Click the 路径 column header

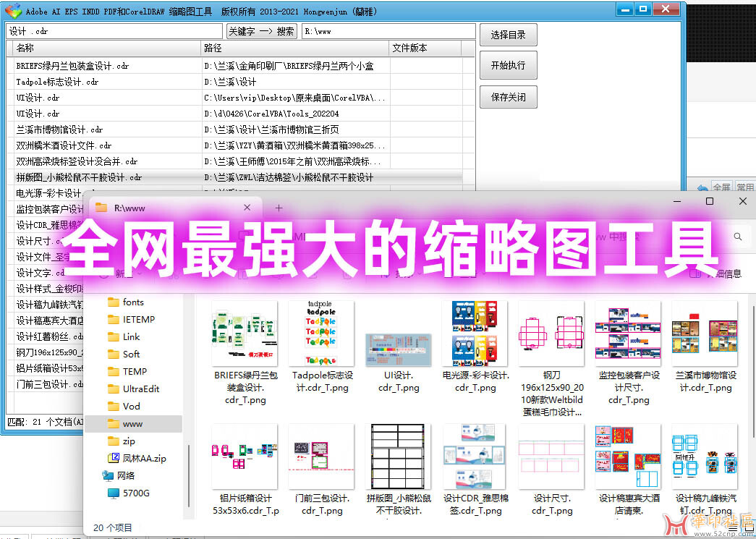[294, 48]
